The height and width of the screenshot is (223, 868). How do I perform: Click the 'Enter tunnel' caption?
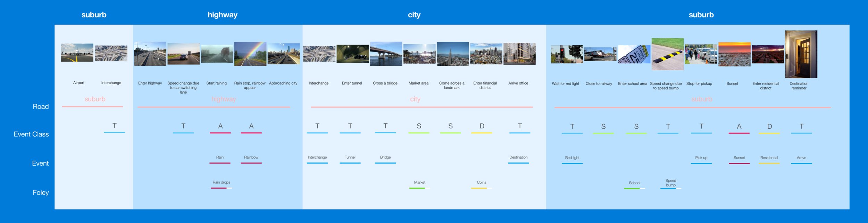coord(352,83)
